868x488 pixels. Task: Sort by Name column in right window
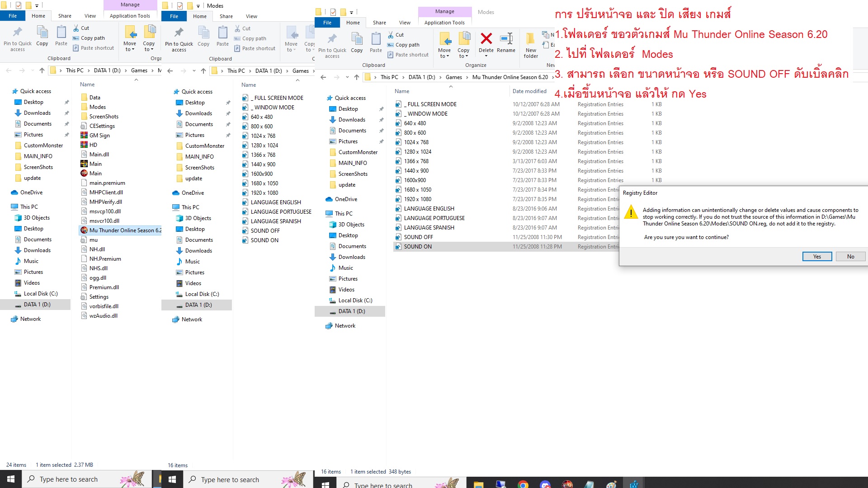[402, 91]
